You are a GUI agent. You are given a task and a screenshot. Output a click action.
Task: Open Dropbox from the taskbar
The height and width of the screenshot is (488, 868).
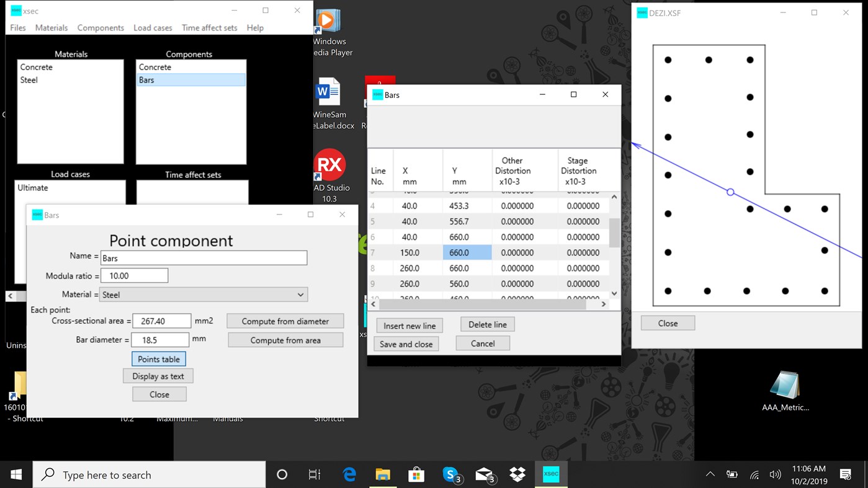(517, 474)
